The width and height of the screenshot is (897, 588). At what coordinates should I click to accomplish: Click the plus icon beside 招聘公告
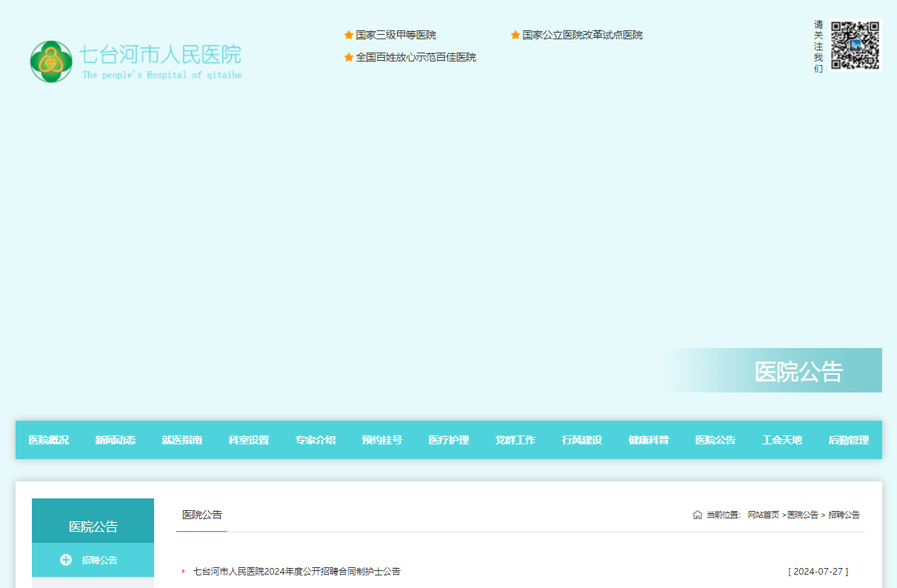[x=66, y=560]
